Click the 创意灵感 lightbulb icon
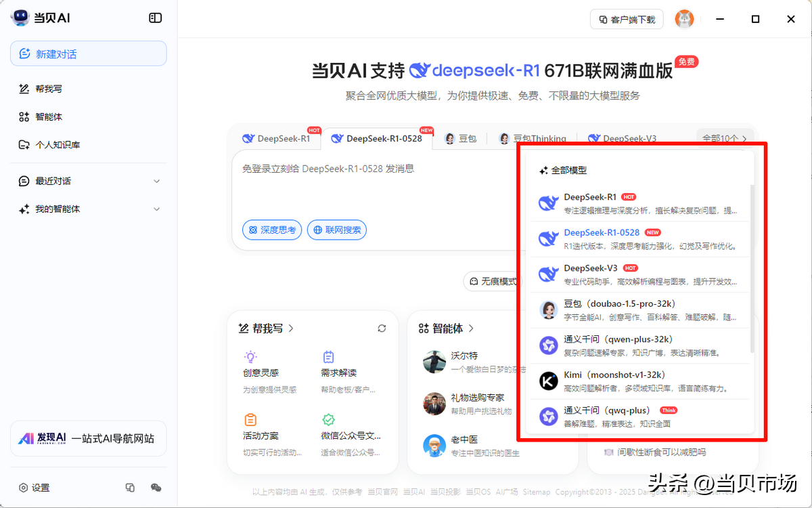The image size is (812, 508). [250, 356]
